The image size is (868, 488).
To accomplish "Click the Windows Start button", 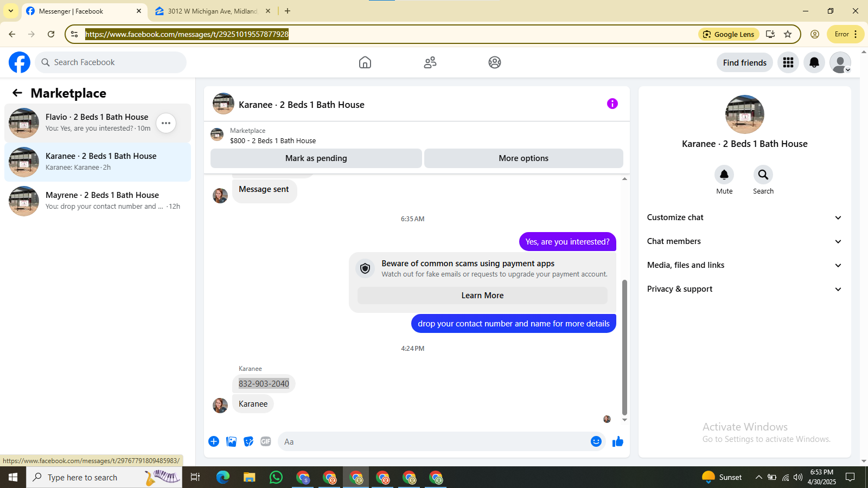I will pyautogui.click(x=13, y=477).
